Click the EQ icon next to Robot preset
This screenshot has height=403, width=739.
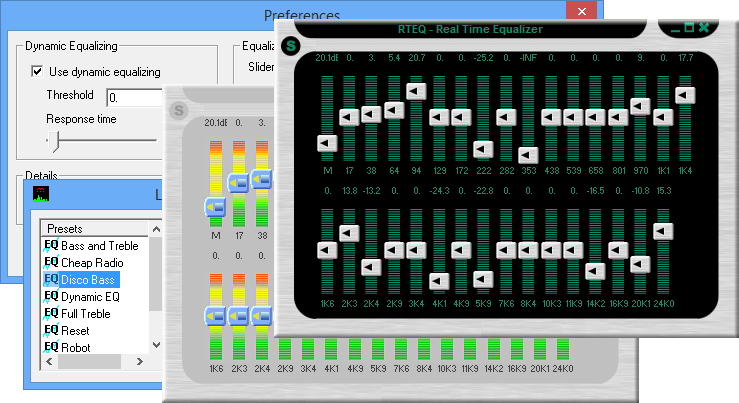click(52, 347)
